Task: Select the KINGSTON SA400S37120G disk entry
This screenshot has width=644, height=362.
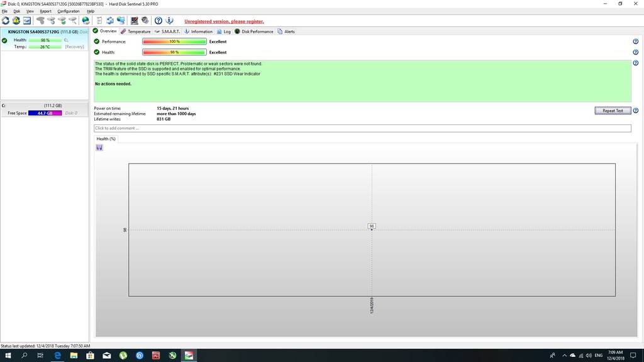Action: pyautogui.click(x=45, y=39)
